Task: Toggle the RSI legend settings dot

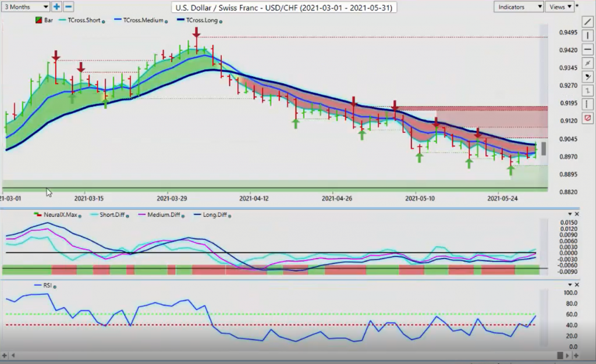Action: pos(55,286)
